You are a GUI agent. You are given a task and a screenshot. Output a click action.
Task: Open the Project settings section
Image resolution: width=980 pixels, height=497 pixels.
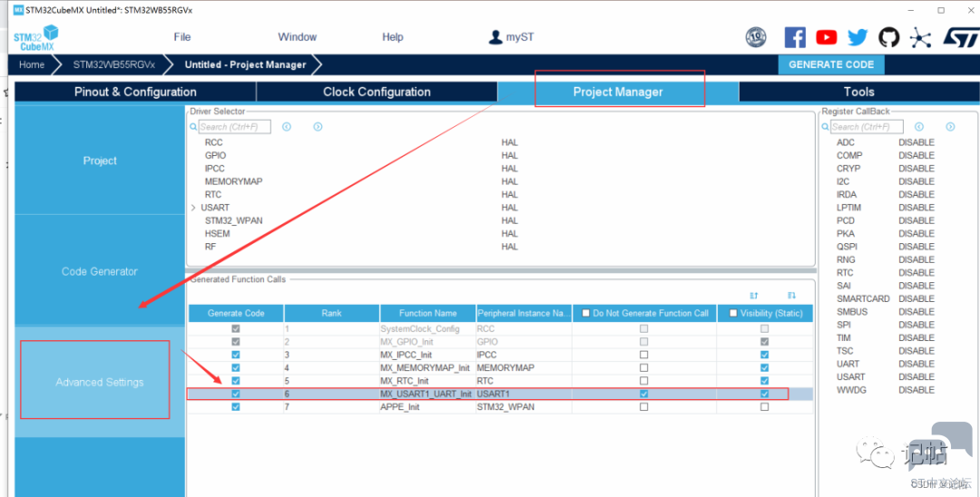click(100, 161)
